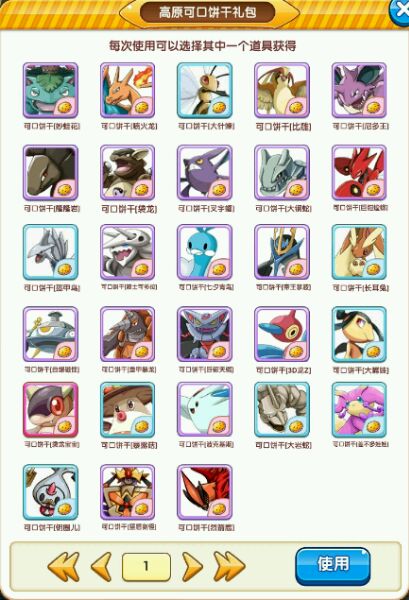Pick the Beedrill cookie item
The width and height of the screenshot is (409, 600).
point(205,91)
